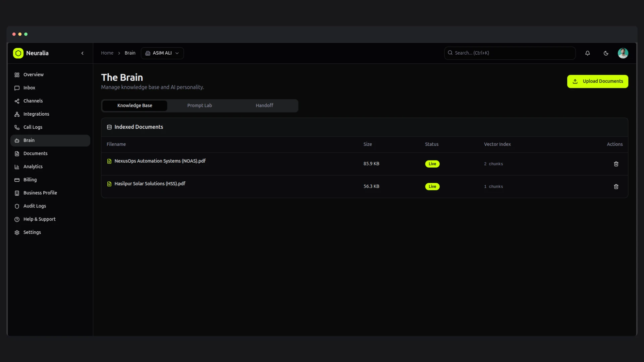644x362 pixels.
Task: Click the Live badge for Hasilpur row
Action: click(x=432, y=187)
